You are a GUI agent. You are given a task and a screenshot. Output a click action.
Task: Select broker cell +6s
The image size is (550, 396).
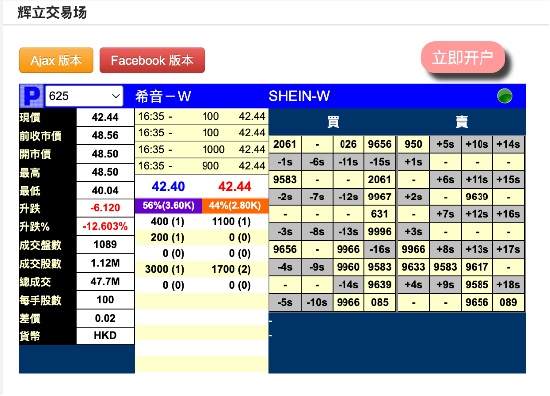click(445, 180)
